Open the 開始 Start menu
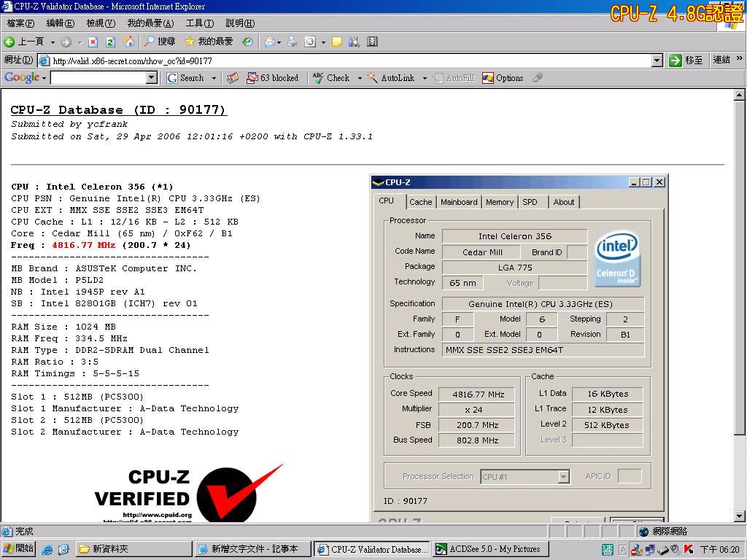The width and height of the screenshot is (747, 560). click(18, 549)
